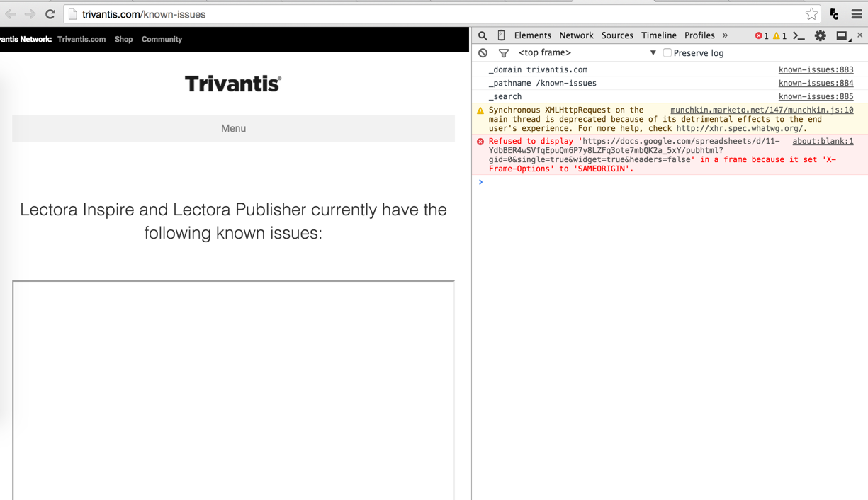Open DevTools settings gear
This screenshot has width=868, height=500.
point(821,35)
